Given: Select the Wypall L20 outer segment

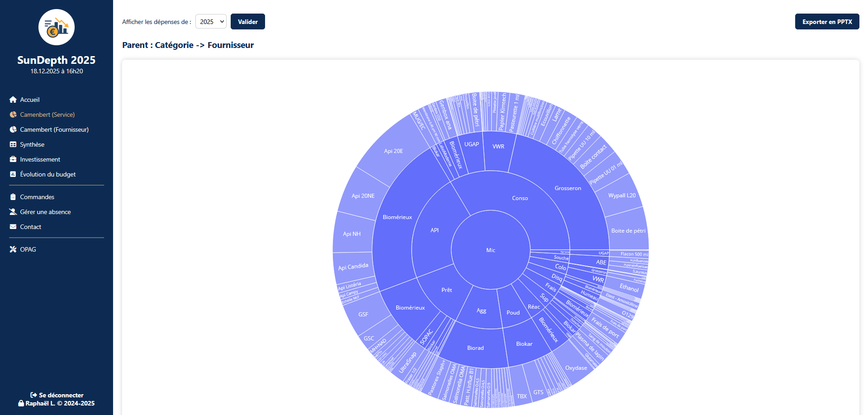Looking at the screenshot, I should pyautogui.click(x=622, y=196).
